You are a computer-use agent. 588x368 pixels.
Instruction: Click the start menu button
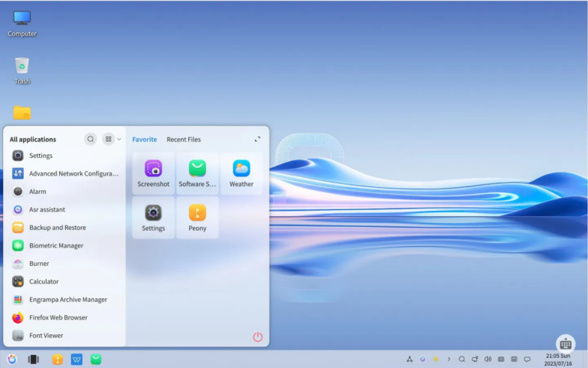click(x=12, y=360)
